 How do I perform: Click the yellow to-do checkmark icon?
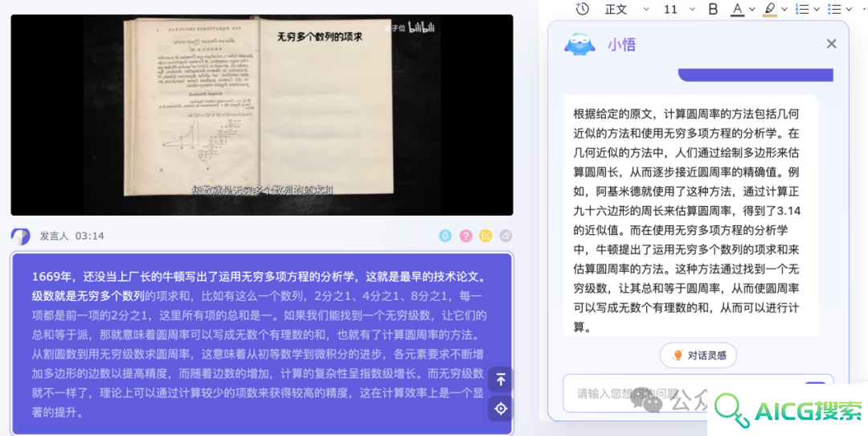pyautogui.click(x=485, y=236)
